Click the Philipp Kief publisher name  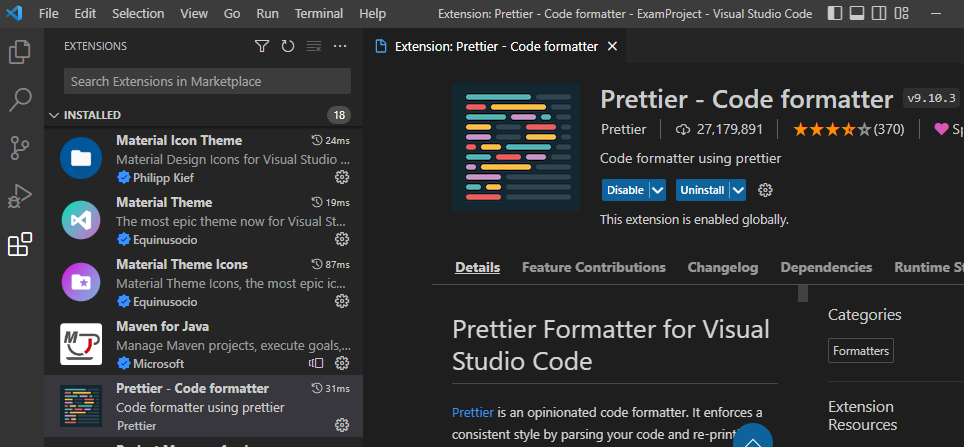(164, 178)
